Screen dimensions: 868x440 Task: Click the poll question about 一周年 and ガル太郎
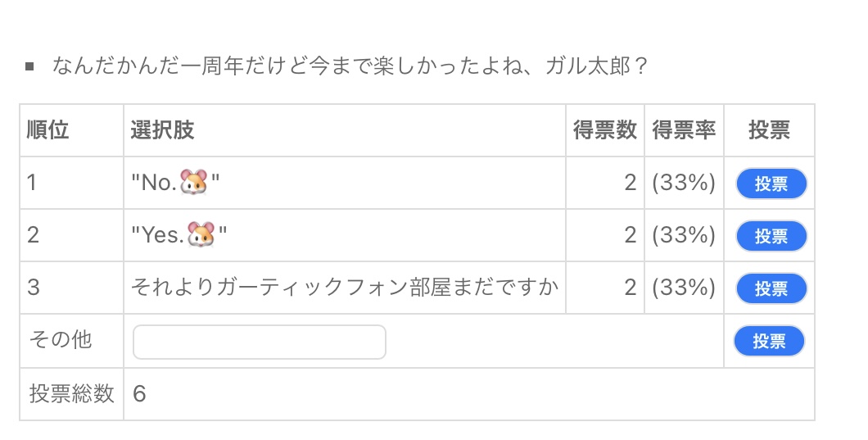click(350, 65)
